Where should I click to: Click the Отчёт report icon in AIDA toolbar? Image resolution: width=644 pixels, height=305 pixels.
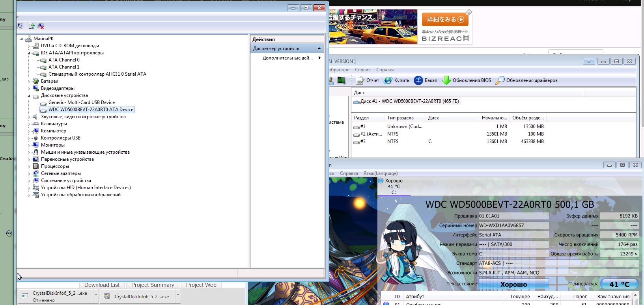(360, 80)
